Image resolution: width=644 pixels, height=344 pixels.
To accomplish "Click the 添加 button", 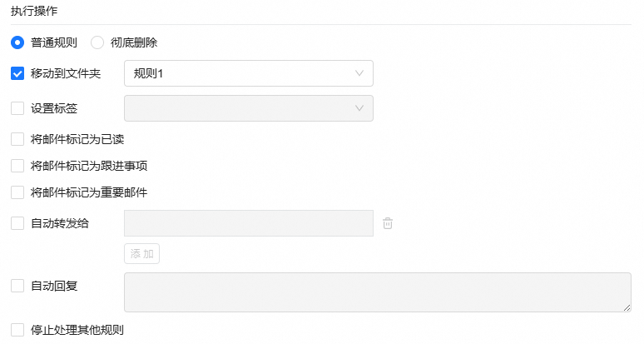I will point(141,253).
